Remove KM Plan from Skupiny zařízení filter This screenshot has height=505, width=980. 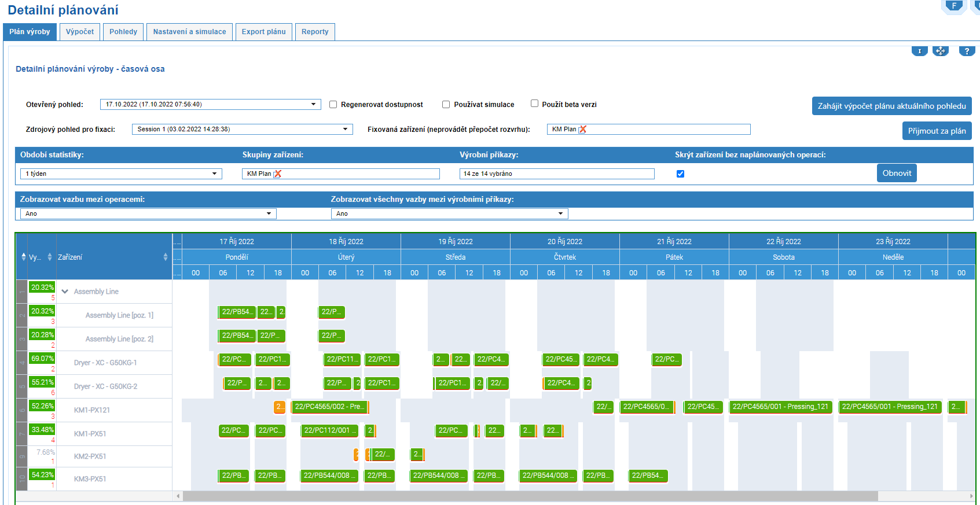(x=278, y=174)
